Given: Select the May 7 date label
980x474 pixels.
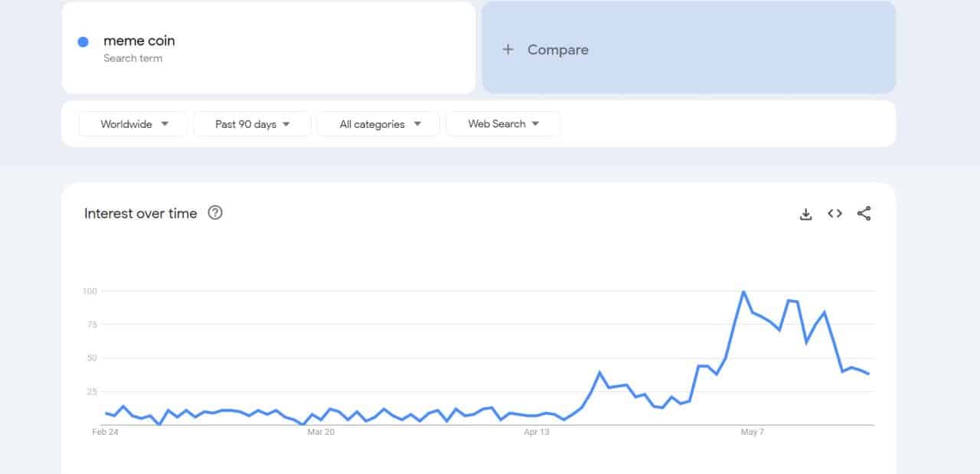Looking at the screenshot, I should pyautogui.click(x=753, y=433).
